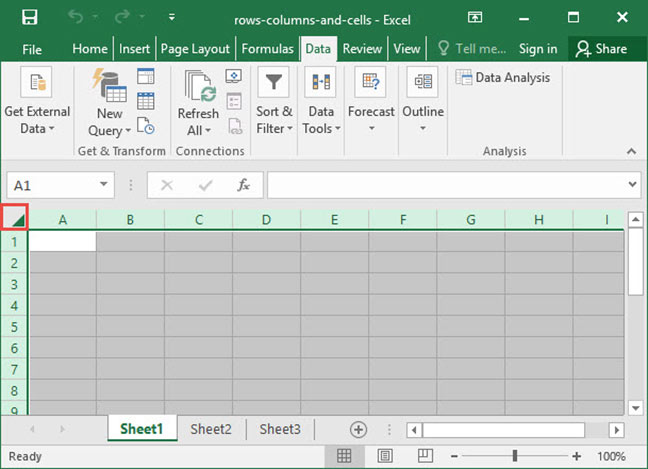Switch to Page Break Preview icon
Image resolution: width=648 pixels, height=469 pixels.
coord(425,456)
